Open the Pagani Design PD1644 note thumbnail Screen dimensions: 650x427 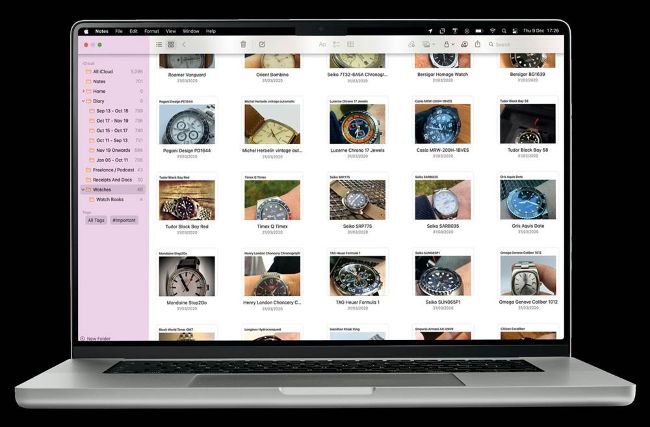187,124
